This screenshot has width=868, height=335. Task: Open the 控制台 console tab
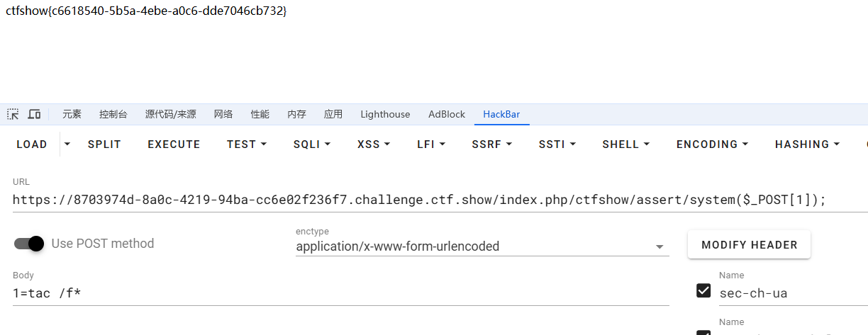113,114
